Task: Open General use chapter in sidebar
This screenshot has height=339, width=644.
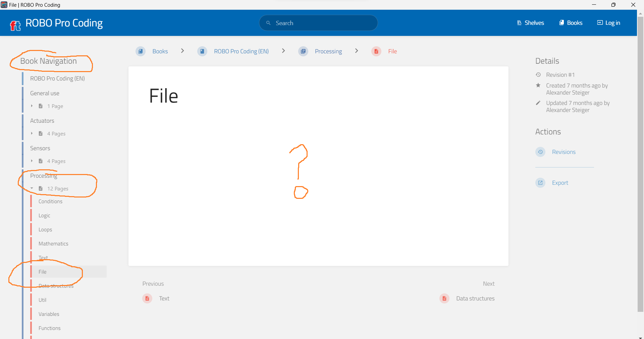Action: [x=45, y=93]
